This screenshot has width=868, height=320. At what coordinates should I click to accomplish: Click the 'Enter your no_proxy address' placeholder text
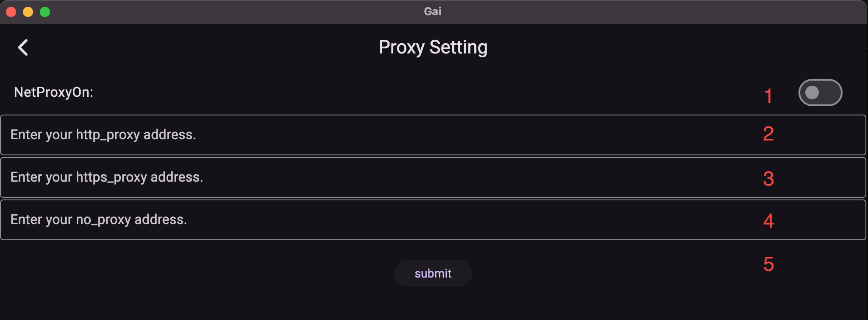click(x=99, y=219)
